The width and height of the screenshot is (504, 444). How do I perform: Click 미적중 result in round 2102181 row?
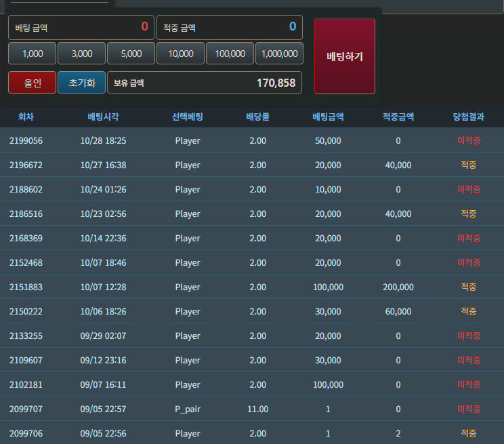[469, 385]
